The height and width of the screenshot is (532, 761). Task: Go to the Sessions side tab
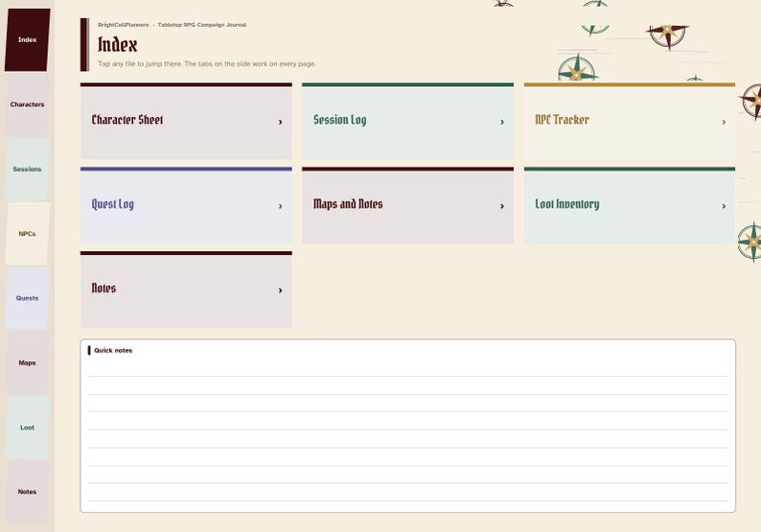click(x=27, y=169)
